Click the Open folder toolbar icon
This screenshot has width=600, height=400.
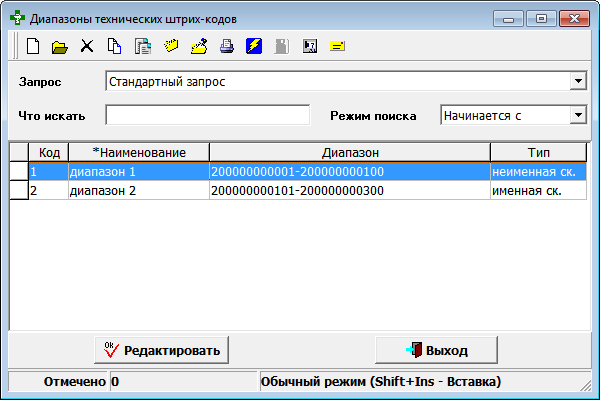pos(60,47)
